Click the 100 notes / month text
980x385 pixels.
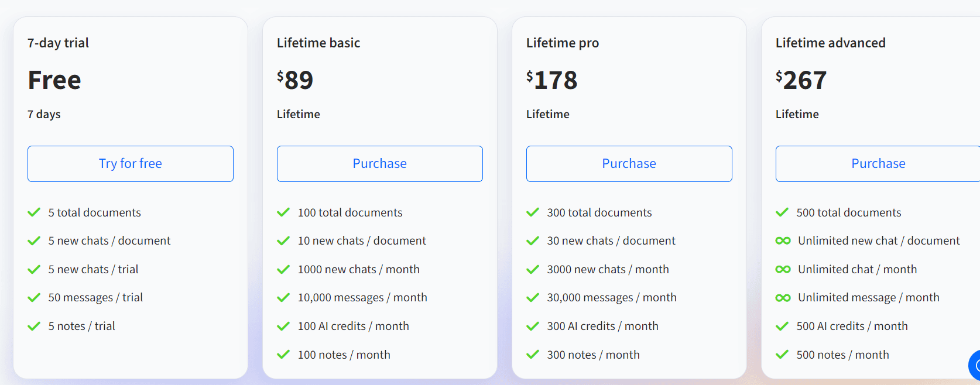[344, 355]
